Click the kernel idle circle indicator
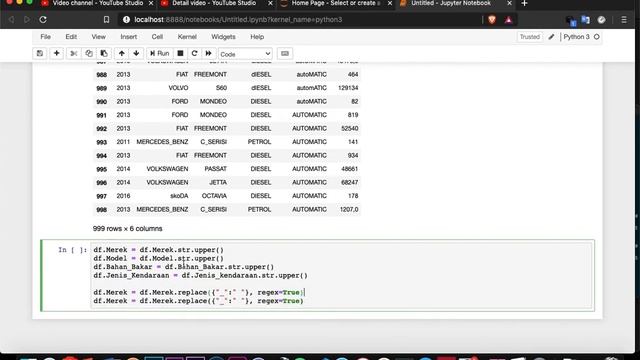The height and width of the screenshot is (360, 640). 597,37
